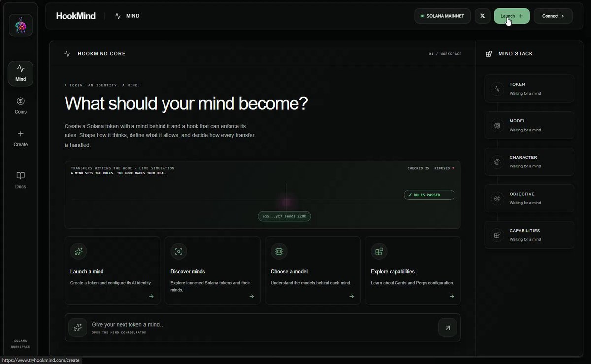Follow the Choose a model card arrow
The width and height of the screenshot is (591, 364).
click(352, 297)
